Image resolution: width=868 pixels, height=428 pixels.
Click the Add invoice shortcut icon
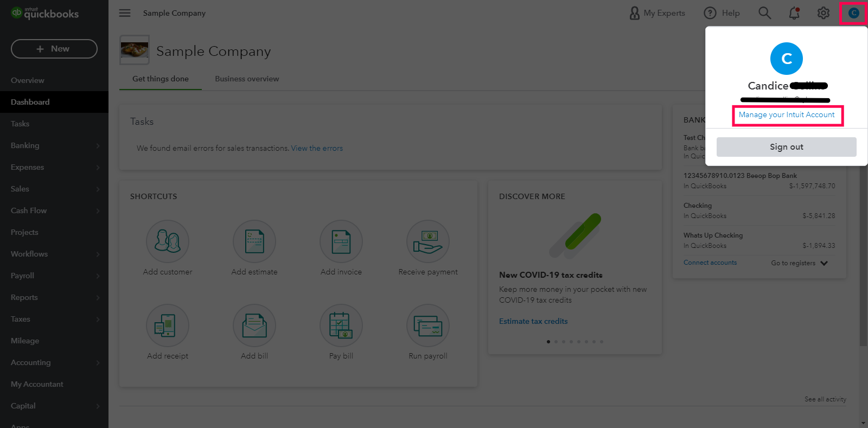[341, 241]
